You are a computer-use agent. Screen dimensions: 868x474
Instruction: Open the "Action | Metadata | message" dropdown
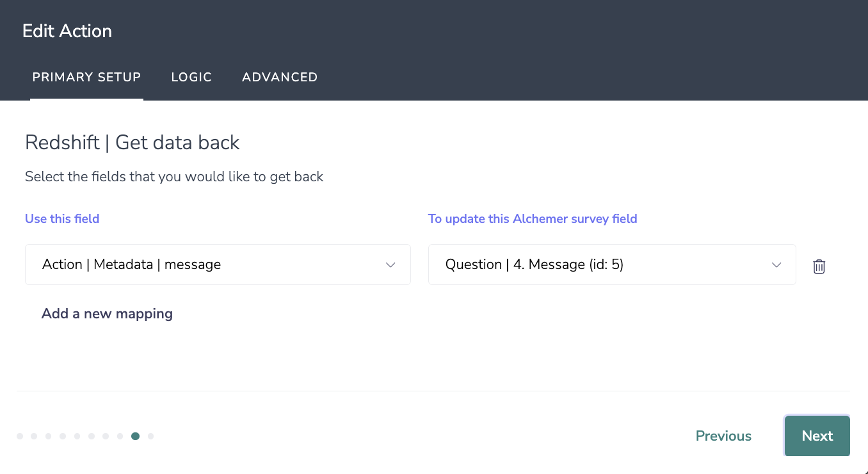click(218, 265)
